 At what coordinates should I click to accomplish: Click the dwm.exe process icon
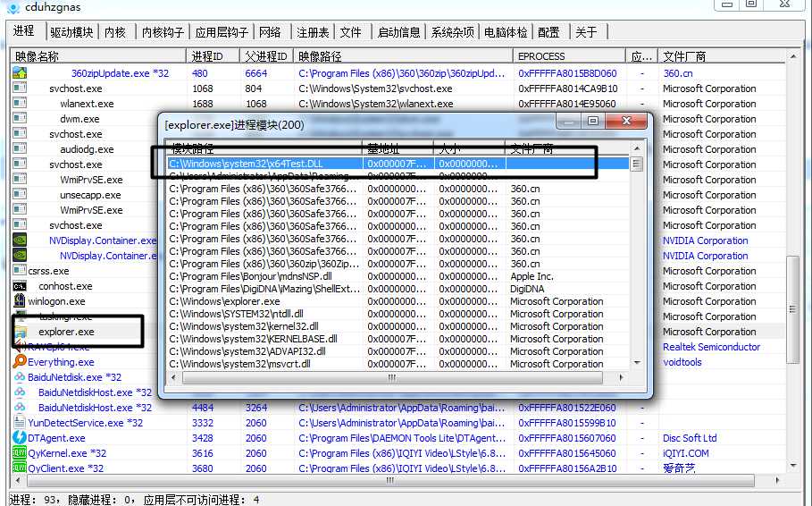(x=20, y=118)
